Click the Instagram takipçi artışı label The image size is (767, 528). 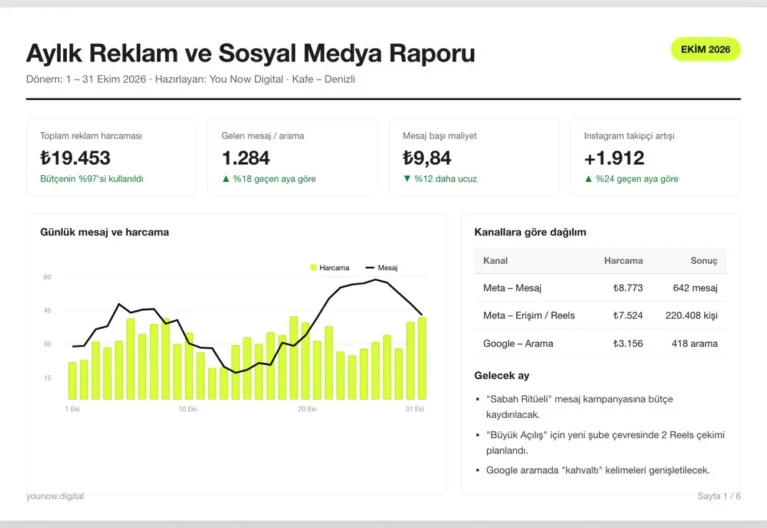click(x=629, y=136)
